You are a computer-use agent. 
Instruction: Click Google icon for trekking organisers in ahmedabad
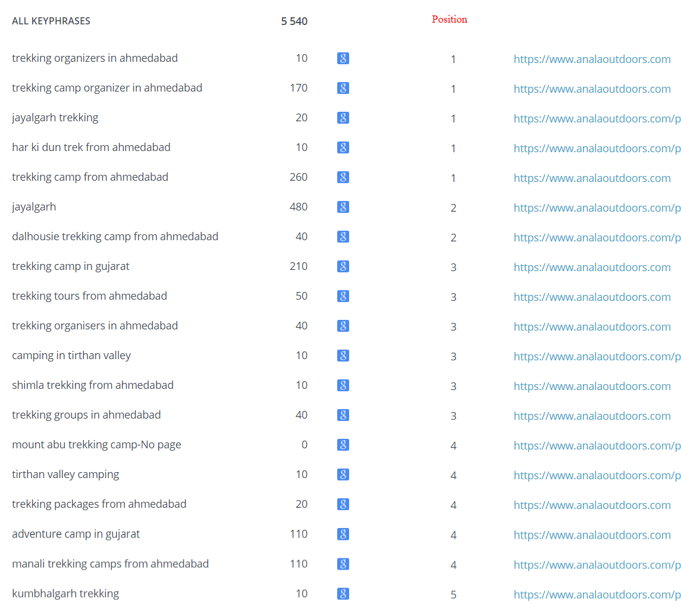(x=343, y=326)
